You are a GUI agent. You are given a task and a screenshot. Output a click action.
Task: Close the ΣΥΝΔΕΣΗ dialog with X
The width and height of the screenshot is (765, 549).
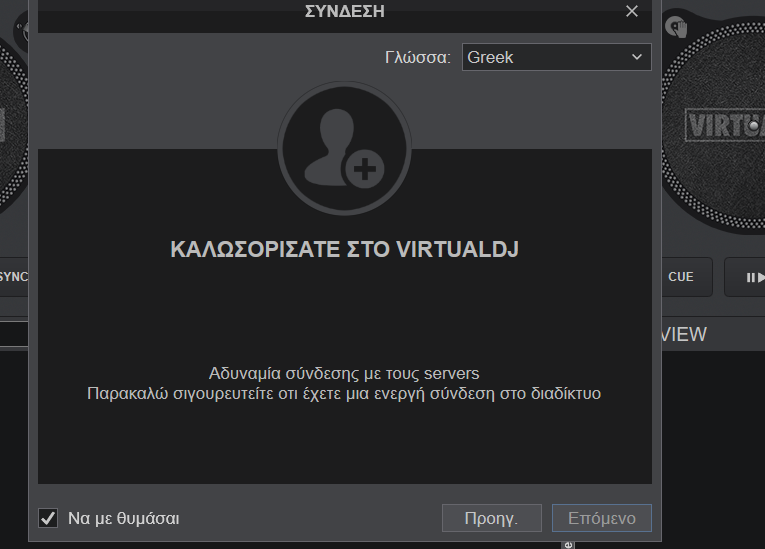[632, 11]
